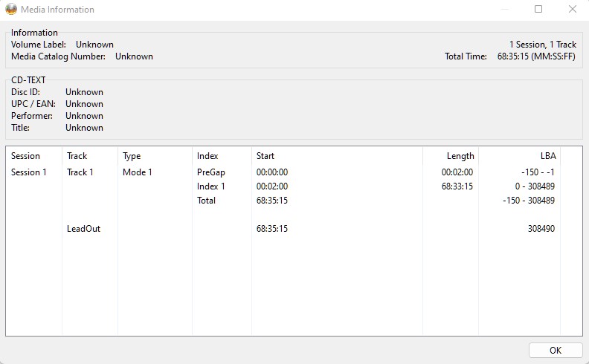Click the Index column header
This screenshot has width=589, height=364.
pyautogui.click(x=207, y=156)
